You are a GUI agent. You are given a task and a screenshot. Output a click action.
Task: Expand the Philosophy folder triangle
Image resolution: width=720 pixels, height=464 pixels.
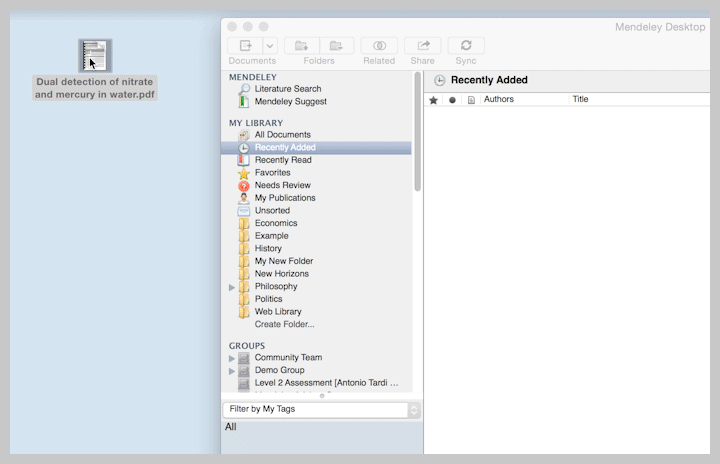coord(232,287)
